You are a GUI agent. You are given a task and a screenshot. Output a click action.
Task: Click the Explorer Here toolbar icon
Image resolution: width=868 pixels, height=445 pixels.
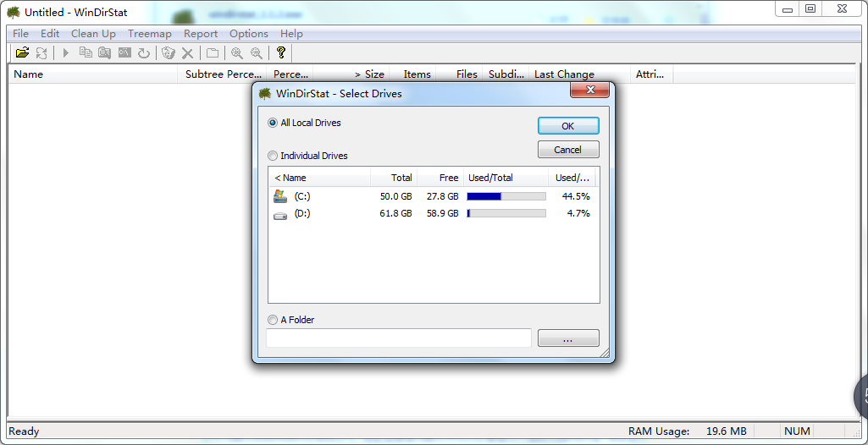click(105, 53)
